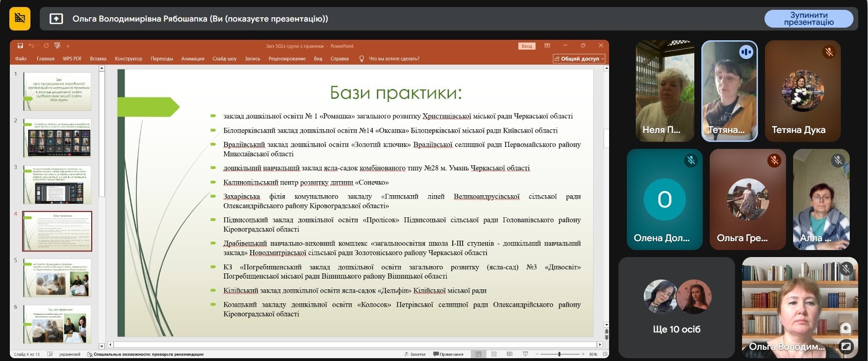
Task: Stop presenting with Зупинити презентацію button
Action: [809, 19]
